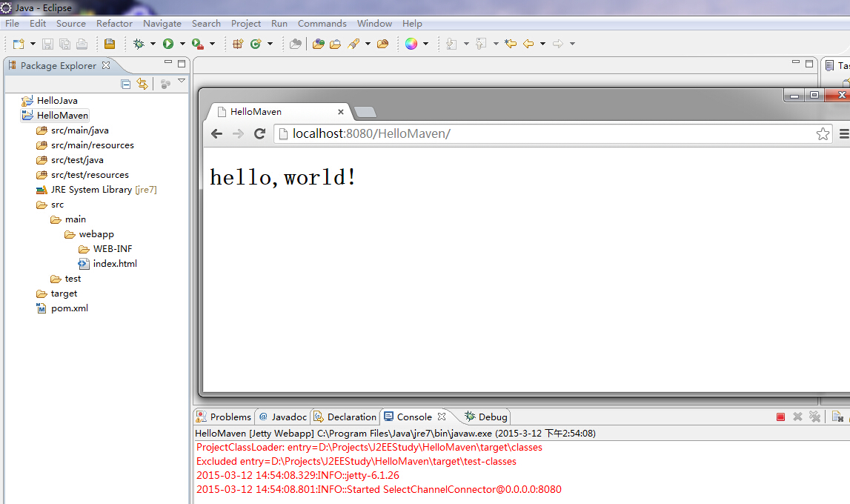Open the Navigate menu
This screenshot has width=850, height=504.
(162, 23)
